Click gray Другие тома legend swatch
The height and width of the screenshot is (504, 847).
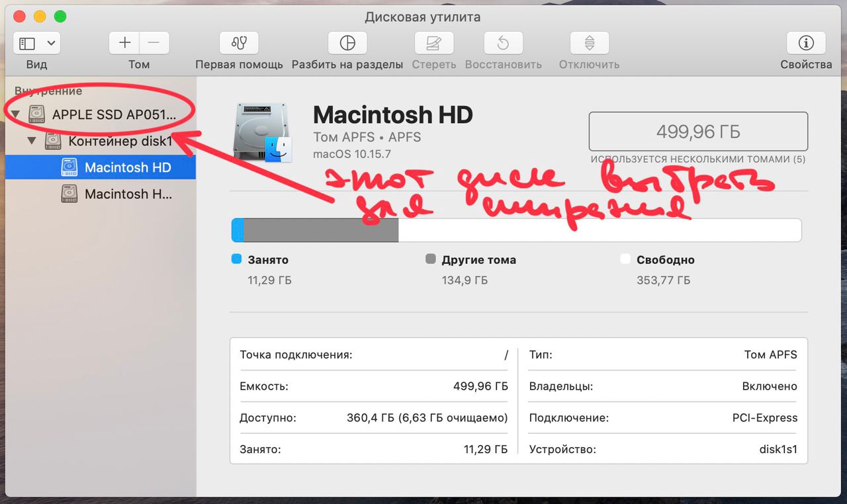coord(431,259)
